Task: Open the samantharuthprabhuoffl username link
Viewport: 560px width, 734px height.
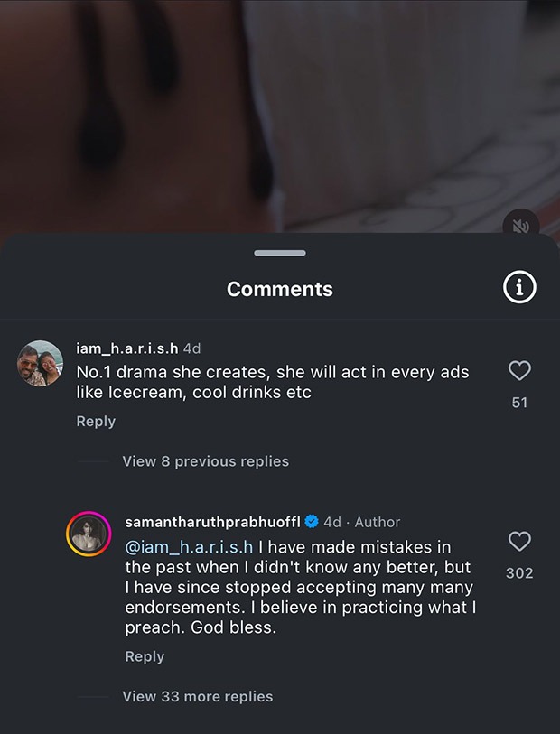Action: [212, 522]
